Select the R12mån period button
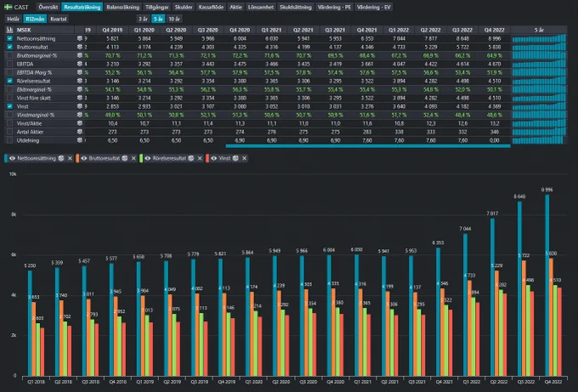 click(x=35, y=19)
